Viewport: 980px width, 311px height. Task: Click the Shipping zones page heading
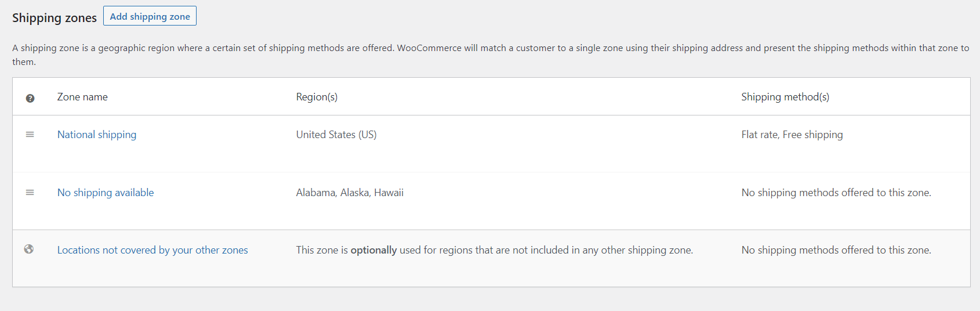click(55, 18)
